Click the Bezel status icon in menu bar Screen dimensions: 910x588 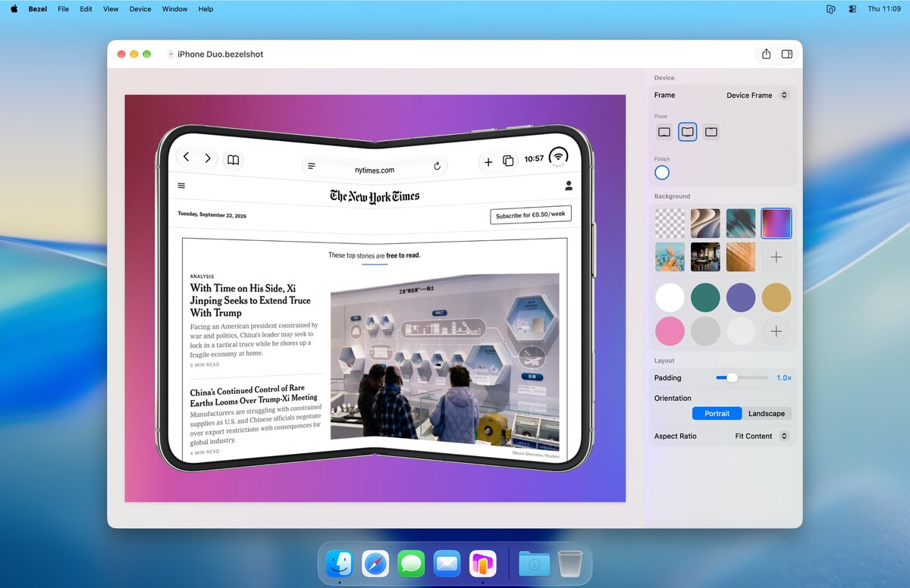point(831,9)
